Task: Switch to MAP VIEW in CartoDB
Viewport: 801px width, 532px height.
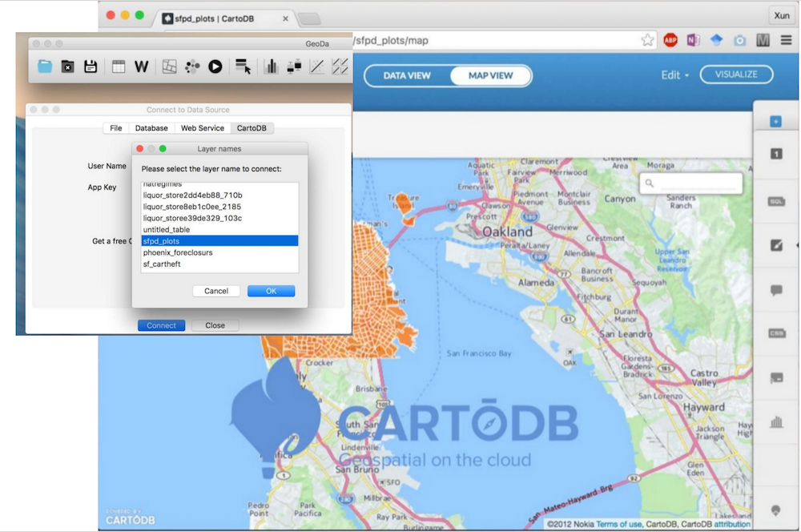Action: point(490,75)
